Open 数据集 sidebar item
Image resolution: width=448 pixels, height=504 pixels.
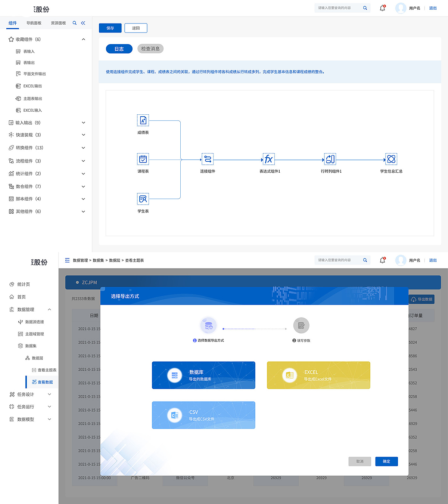click(x=27, y=346)
